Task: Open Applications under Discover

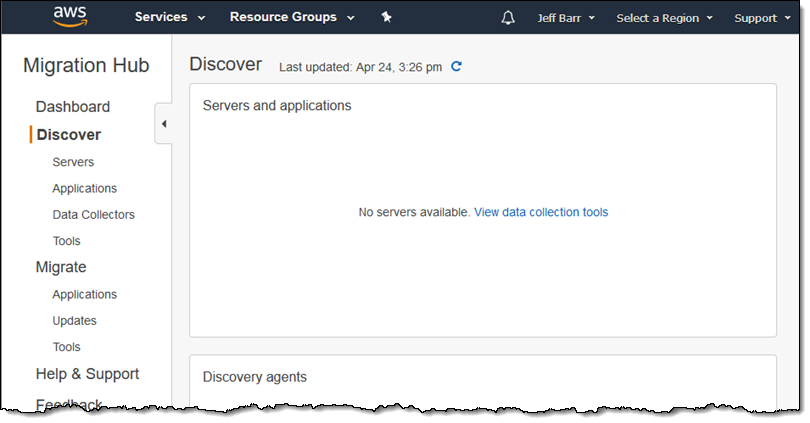Action: click(x=84, y=188)
